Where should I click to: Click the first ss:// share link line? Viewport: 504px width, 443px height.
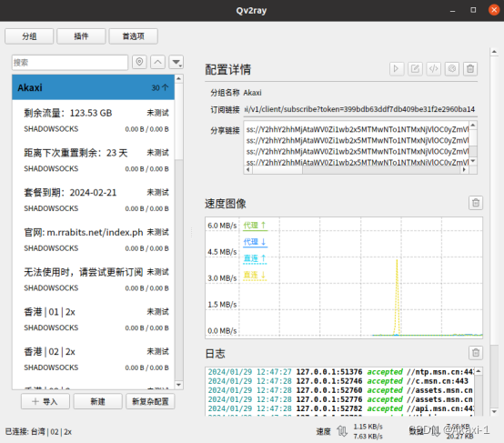pyautogui.click(x=358, y=129)
